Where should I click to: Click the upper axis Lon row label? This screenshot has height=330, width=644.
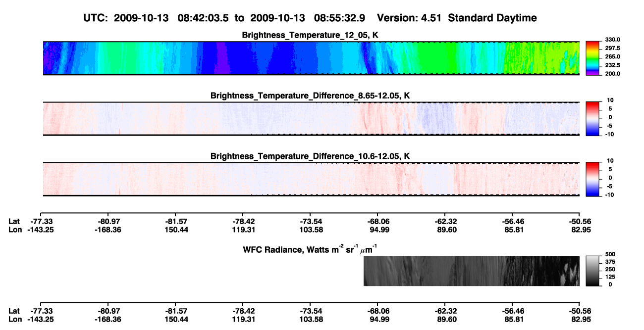click(x=15, y=229)
